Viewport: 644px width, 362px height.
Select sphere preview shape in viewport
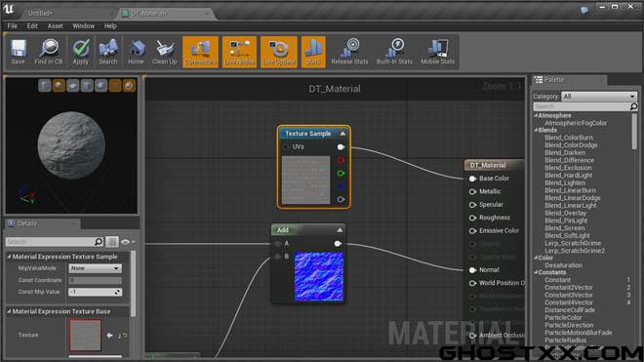(x=59, y=86)
